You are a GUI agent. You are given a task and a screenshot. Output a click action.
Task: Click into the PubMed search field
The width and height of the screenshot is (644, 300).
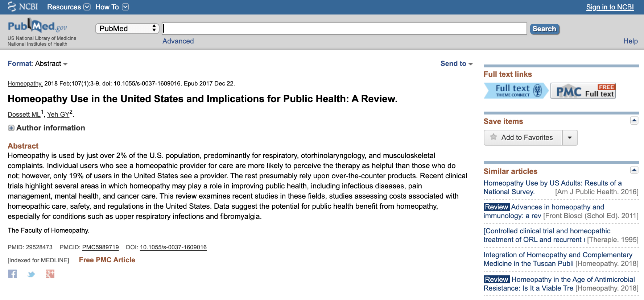coord(344,29)
